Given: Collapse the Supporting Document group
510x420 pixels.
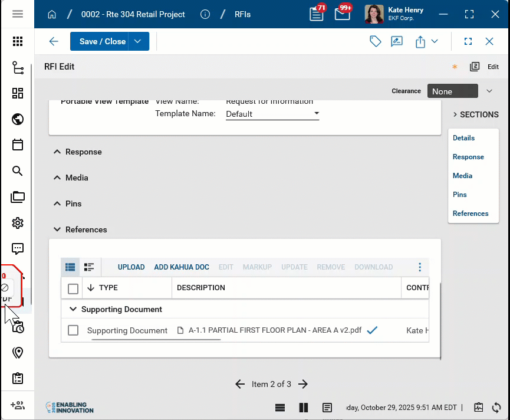Looking at the screenshot, I should pos(73,309).
